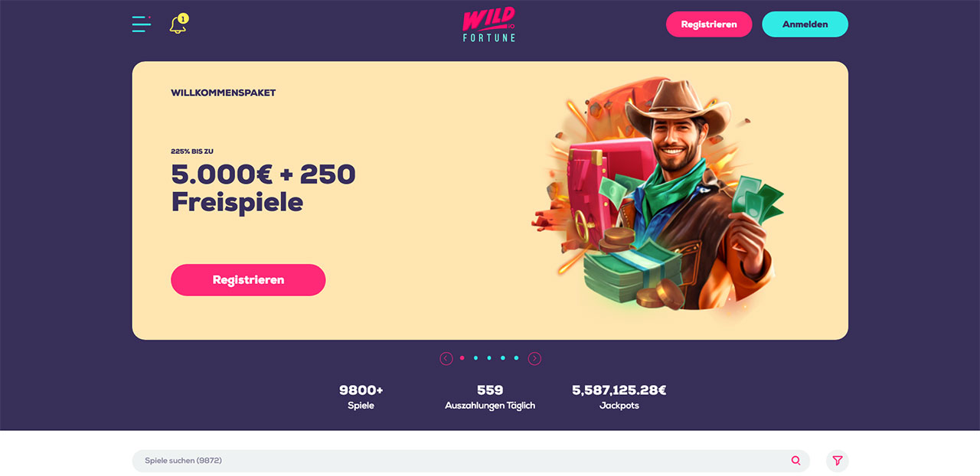Show previous banner slide with left arrow

point(446,358)
